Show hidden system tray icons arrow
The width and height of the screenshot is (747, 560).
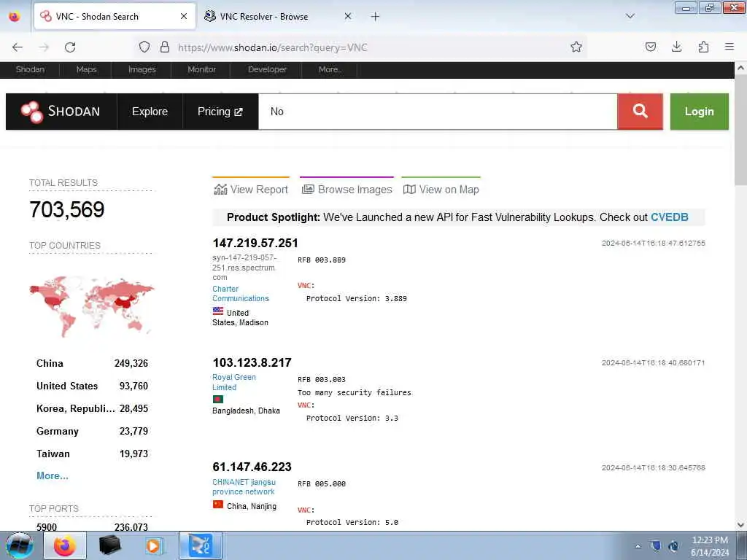[x=638, y=546]
